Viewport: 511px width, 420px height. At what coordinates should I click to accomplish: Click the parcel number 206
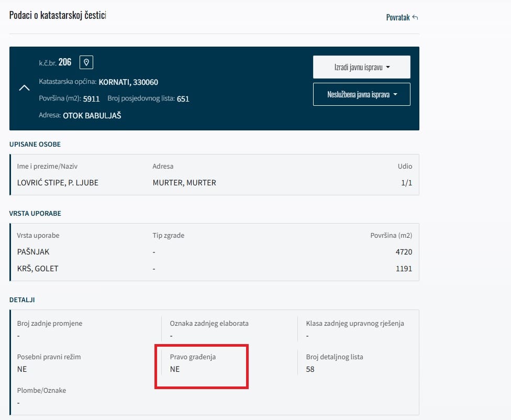click(x=65, y=62)
